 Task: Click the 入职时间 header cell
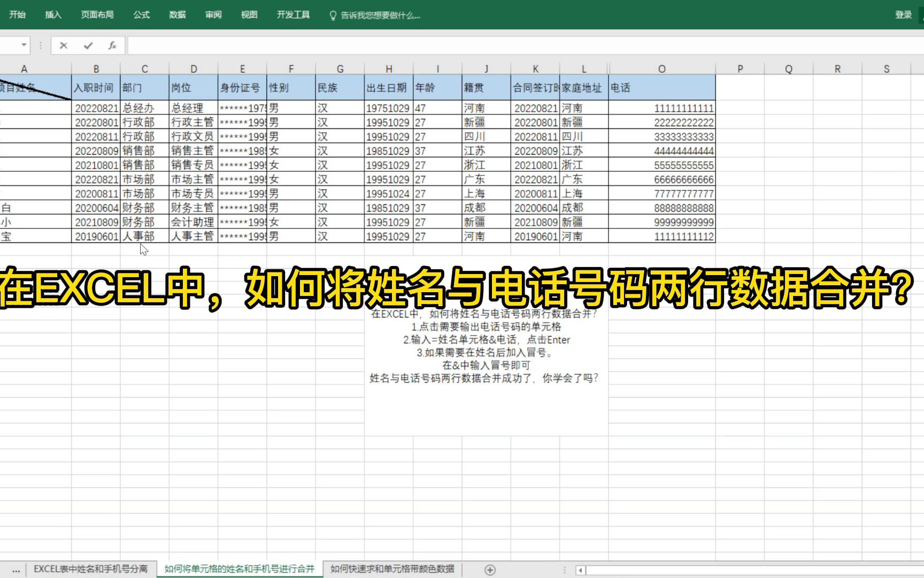96,87
